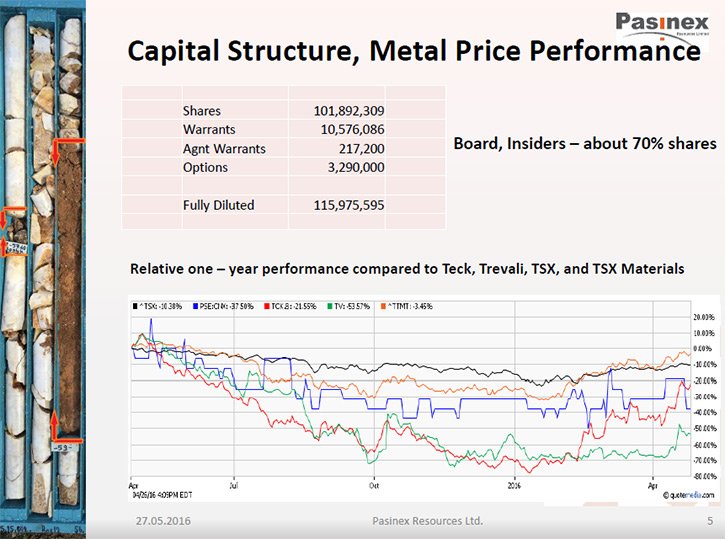725x539 pixels.
Task: Click the red TCK.B legend swatch
Action: [267, 306]
